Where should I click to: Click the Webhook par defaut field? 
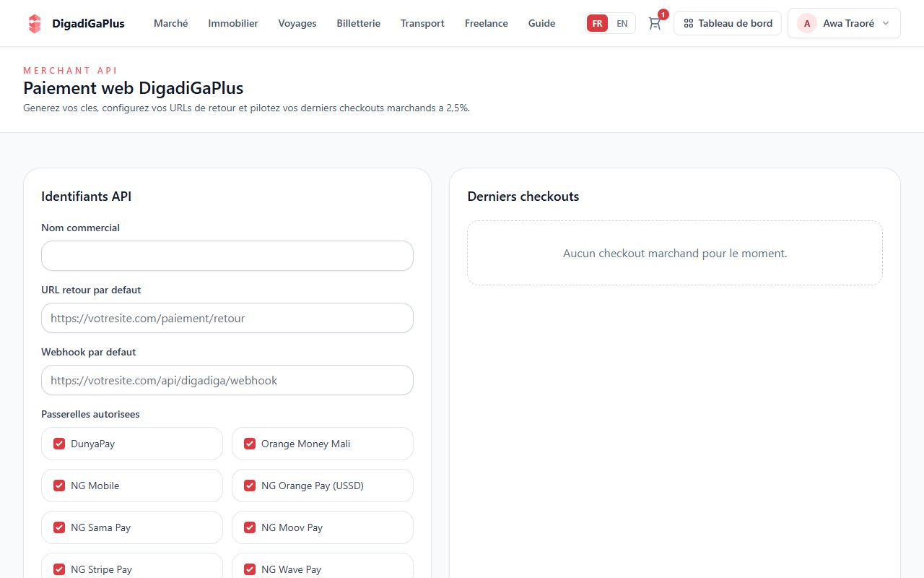(x=227, y=380)
